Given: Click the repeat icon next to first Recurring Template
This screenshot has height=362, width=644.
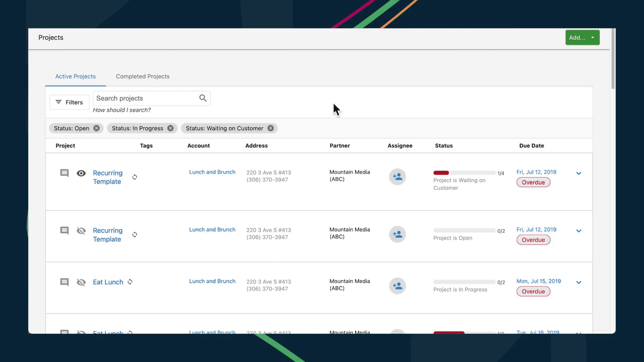Looking at the screenshot, I should tap(134, 177).
